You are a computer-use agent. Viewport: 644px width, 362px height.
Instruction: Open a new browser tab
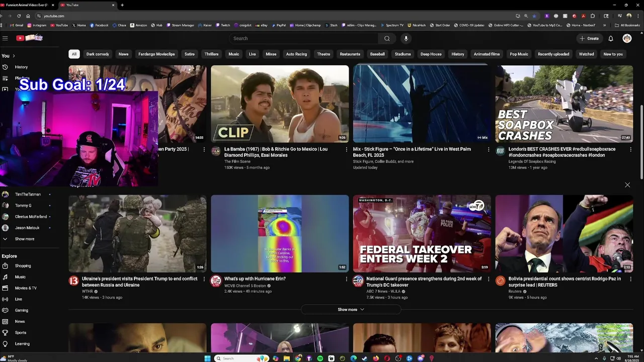(x=122, y=5)
